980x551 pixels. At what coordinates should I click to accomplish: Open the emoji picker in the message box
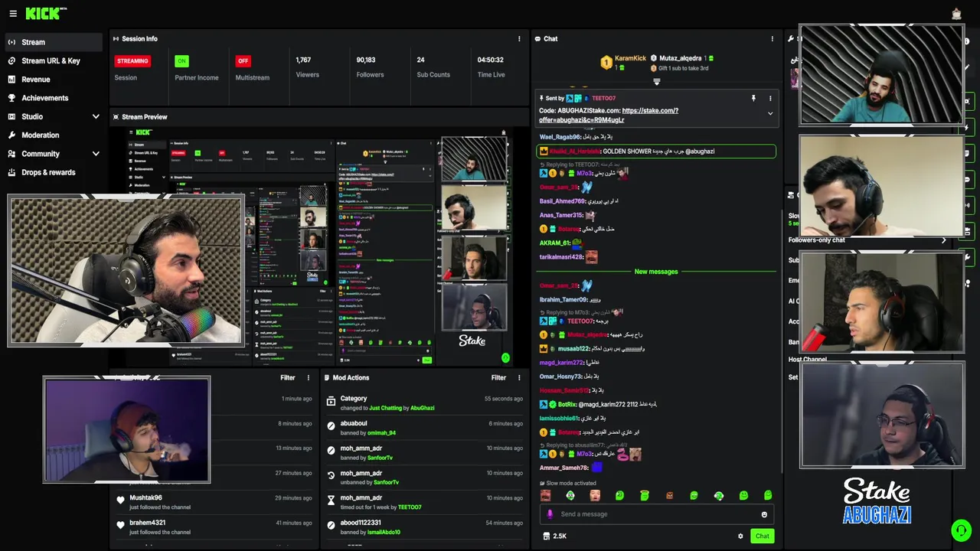point(764,514)
